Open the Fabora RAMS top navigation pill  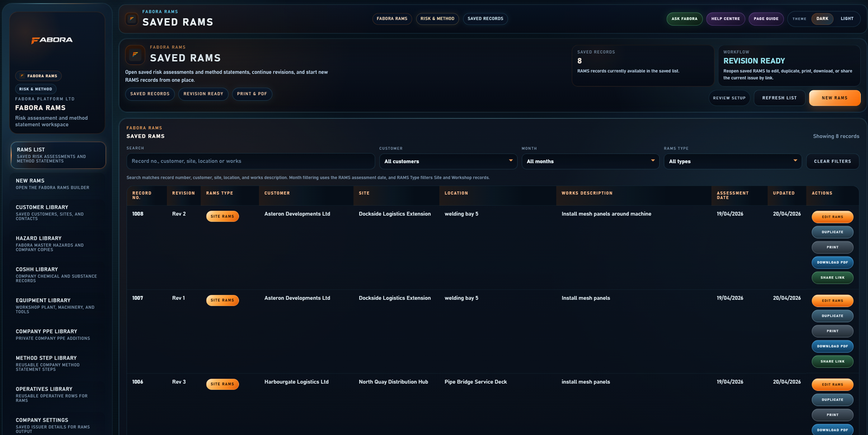tap(392, 18)
